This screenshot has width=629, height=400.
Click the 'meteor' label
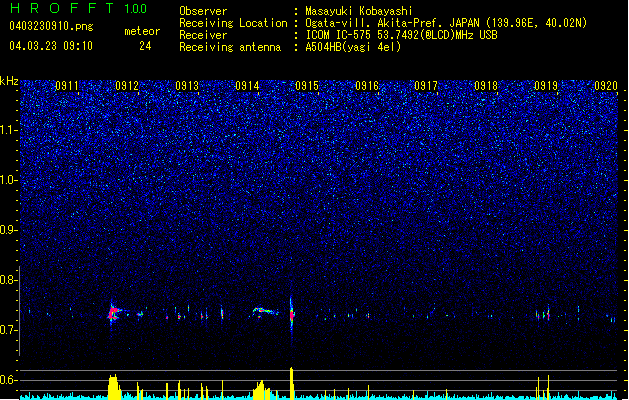142,31
